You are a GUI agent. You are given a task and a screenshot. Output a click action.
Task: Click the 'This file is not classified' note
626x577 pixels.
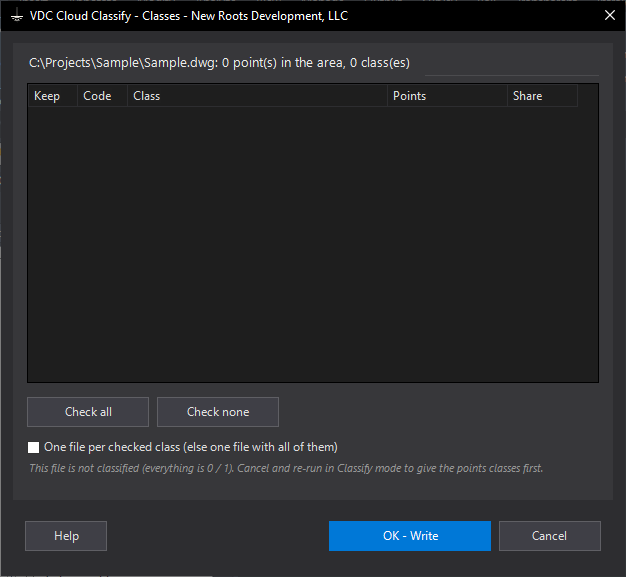286,468
